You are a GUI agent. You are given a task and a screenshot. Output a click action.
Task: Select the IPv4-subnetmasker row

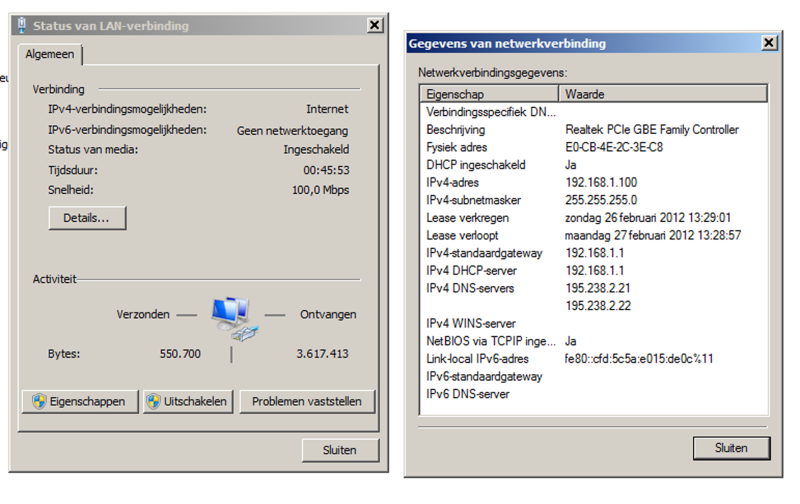point(594,200)
